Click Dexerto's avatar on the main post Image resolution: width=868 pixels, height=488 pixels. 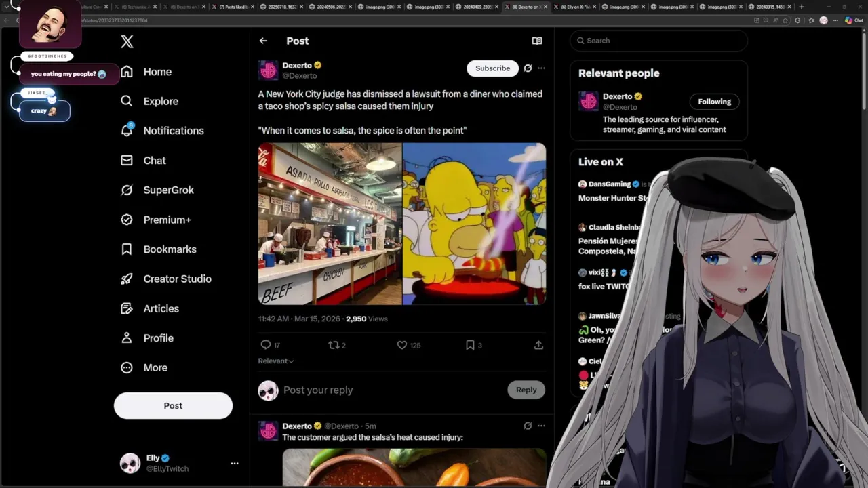269,70
